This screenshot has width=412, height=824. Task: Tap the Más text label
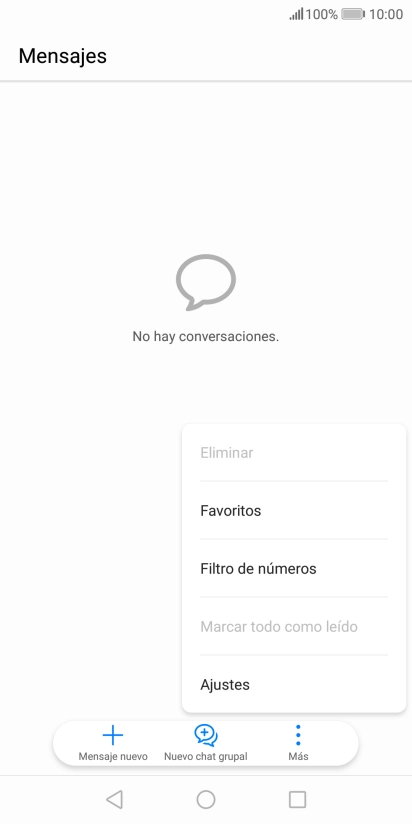[x=298, y=757]
